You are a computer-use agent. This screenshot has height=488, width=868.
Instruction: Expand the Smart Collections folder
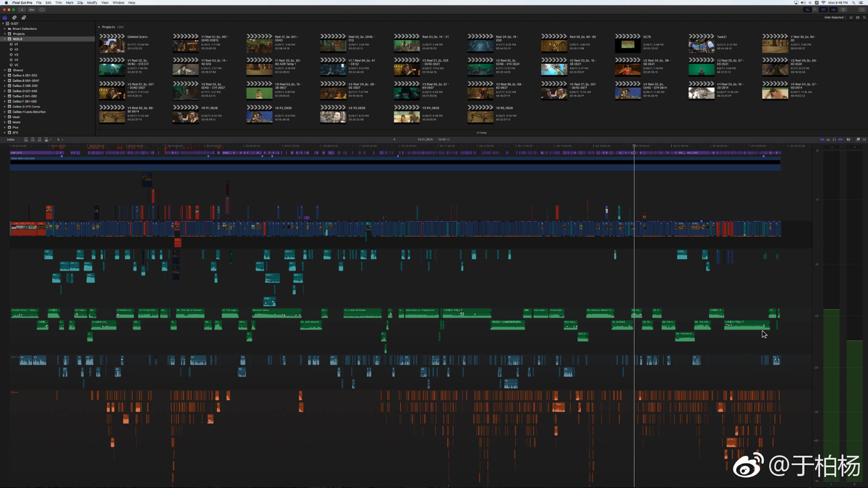tap(5, 29)
